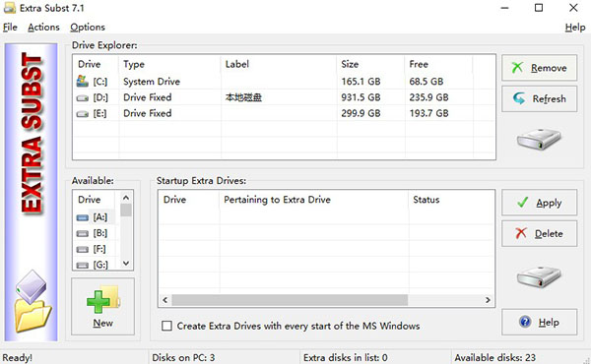Click the Refresh button
Viewport: 591px width, 364px height.
pos(539,99)
